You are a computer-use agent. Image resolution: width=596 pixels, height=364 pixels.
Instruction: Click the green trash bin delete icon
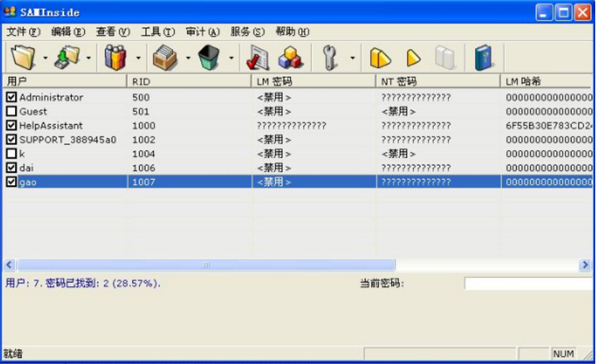[x=208, y=57]
